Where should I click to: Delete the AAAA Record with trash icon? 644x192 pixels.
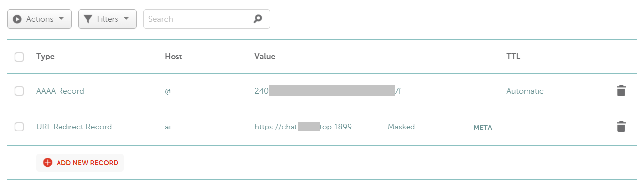[621, 91]
